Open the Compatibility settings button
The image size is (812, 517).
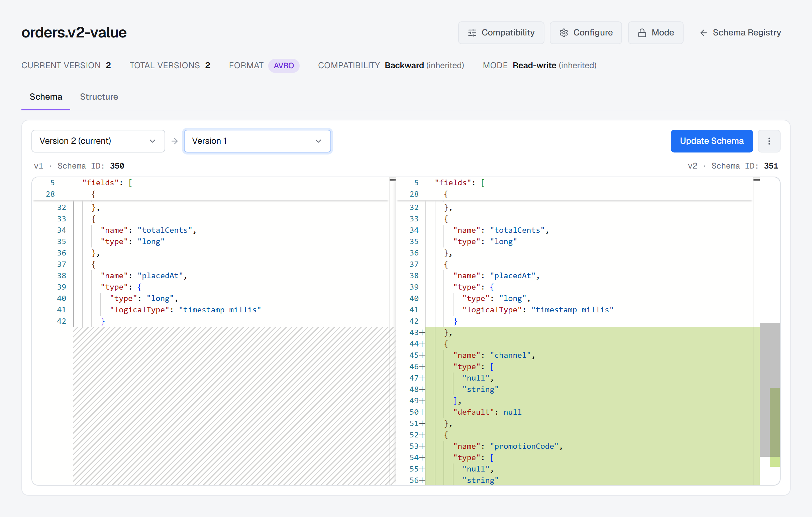501,33
